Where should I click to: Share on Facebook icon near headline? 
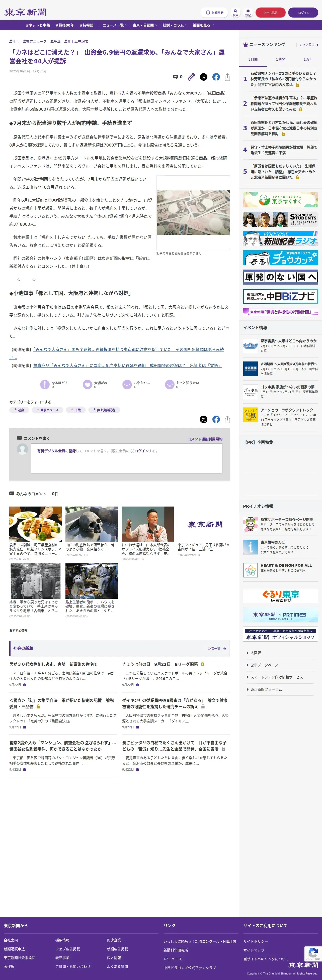click(x=216, y=77)
